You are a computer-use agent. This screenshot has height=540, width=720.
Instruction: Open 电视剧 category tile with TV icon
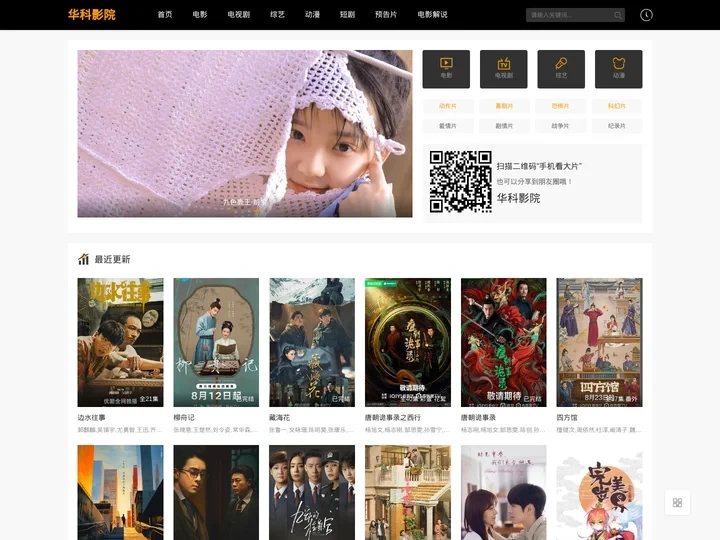504,69
